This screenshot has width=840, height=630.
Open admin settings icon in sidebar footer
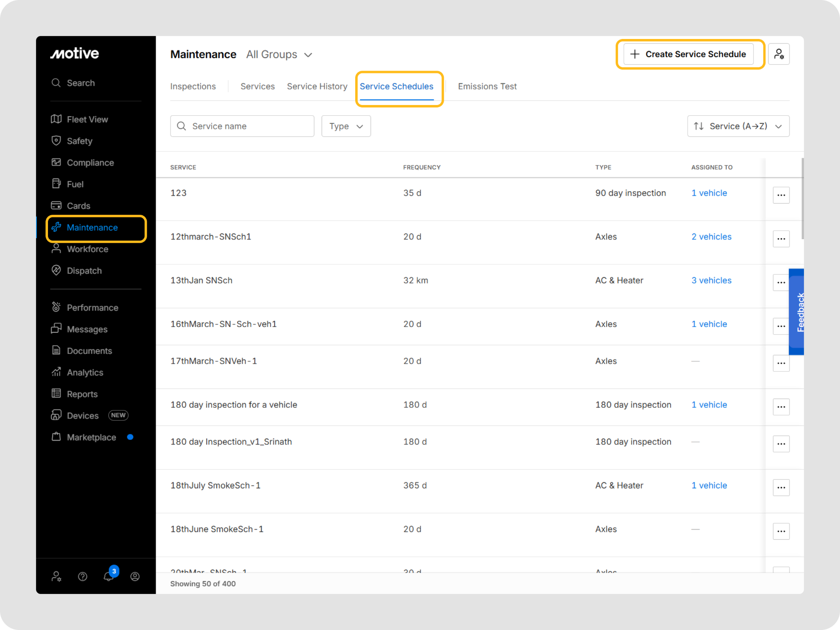(57, 576)
